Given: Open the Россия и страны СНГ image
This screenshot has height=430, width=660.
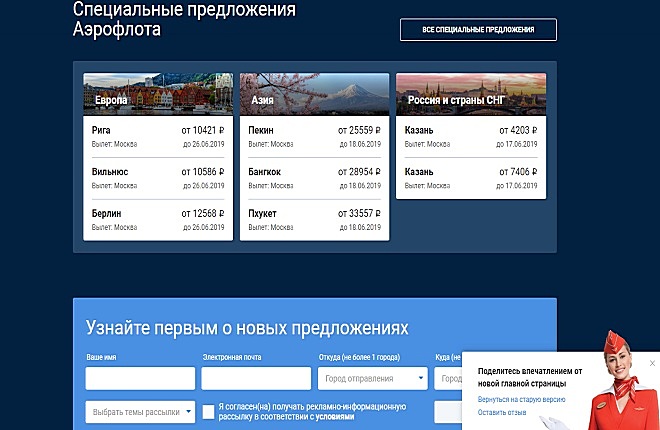Looking at the screenshot, I should 471,94.
